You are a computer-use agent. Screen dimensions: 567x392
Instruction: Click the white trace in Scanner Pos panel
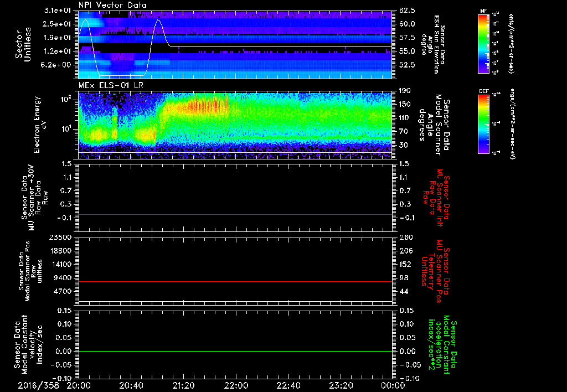(235, 301)
